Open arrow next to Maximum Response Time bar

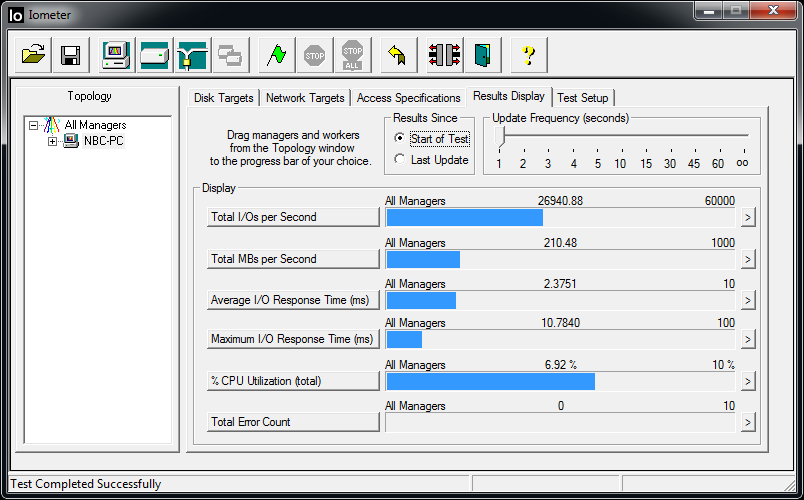click(x=748, y=339)
